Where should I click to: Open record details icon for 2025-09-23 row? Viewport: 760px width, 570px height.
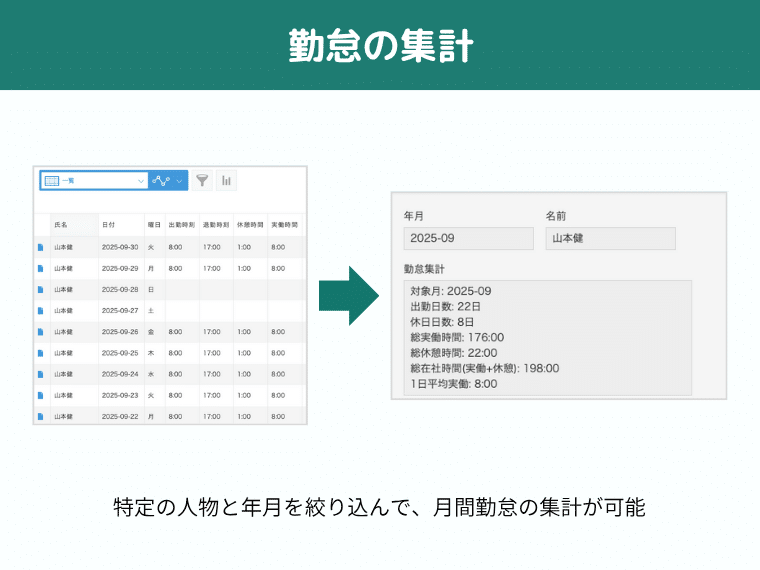41,396
